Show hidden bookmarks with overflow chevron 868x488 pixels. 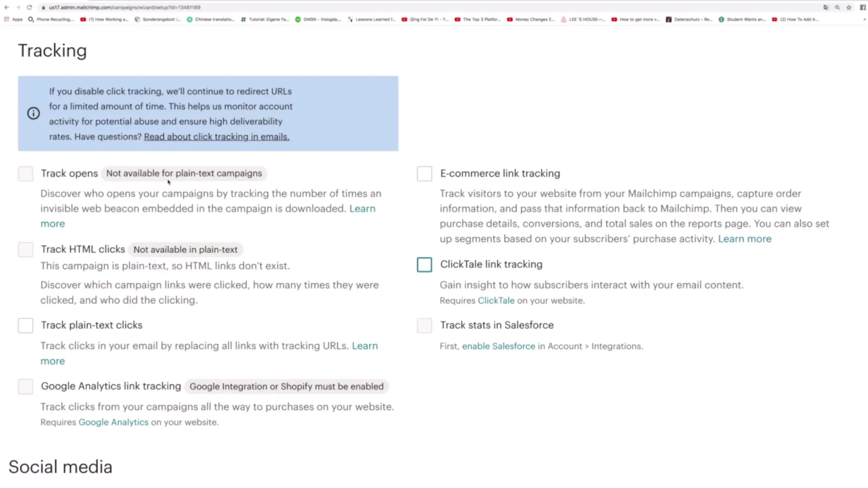864,19
